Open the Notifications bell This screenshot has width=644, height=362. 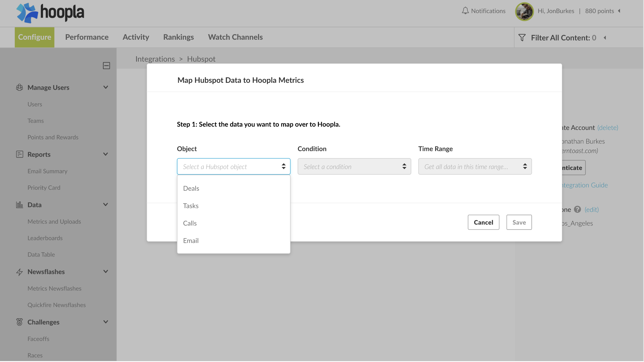(x=465, y=11)
